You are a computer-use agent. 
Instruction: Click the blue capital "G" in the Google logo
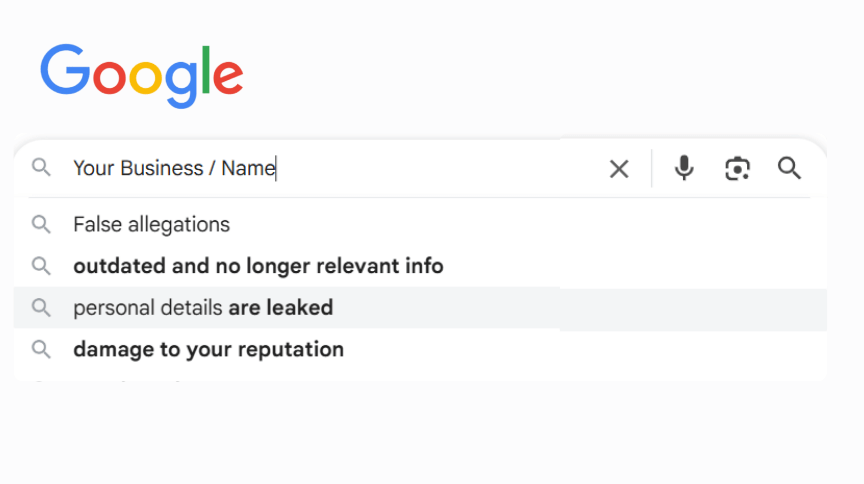click(x=65, y=69)
